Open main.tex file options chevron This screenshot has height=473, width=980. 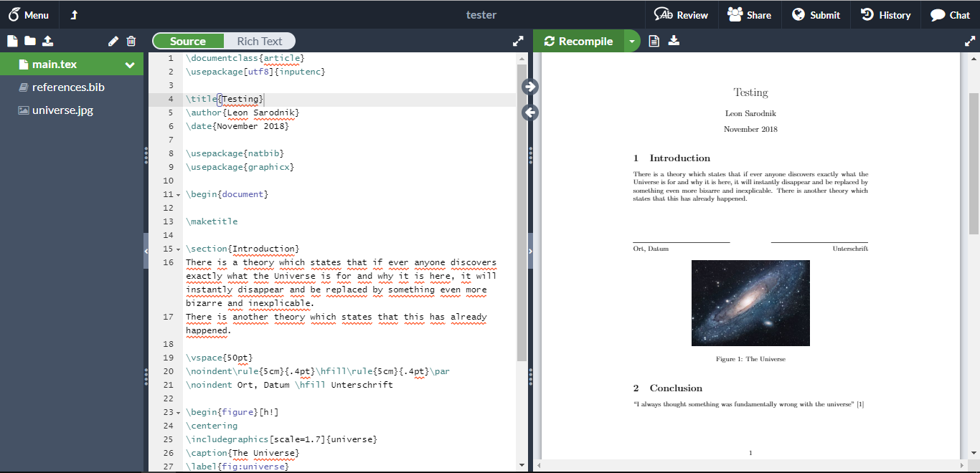point(130,65)
